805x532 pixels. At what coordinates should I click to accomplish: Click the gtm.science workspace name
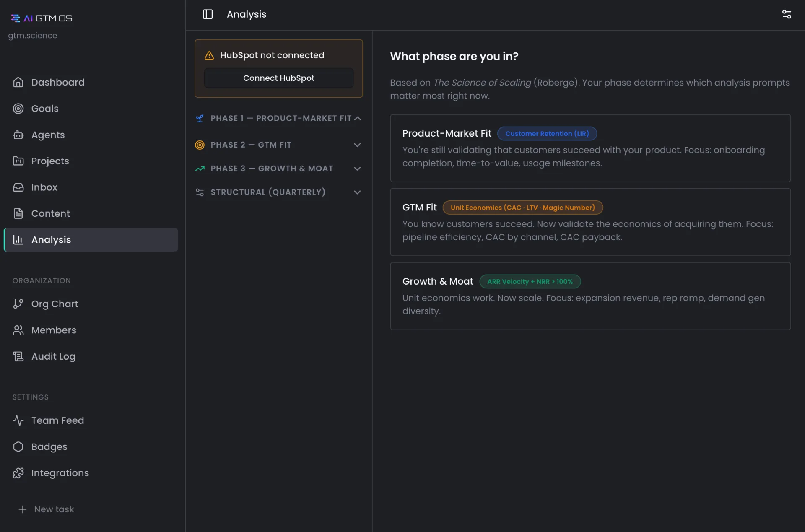point(33,36)
